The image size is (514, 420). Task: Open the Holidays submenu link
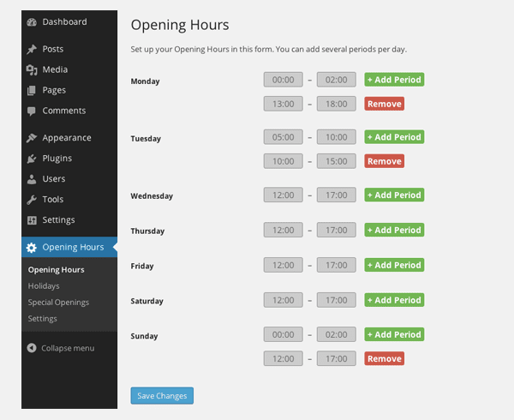[x=44, y=286]
